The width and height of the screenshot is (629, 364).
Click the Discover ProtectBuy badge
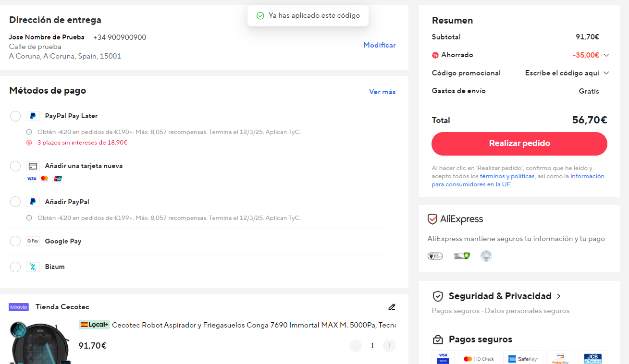coord(561,358)
